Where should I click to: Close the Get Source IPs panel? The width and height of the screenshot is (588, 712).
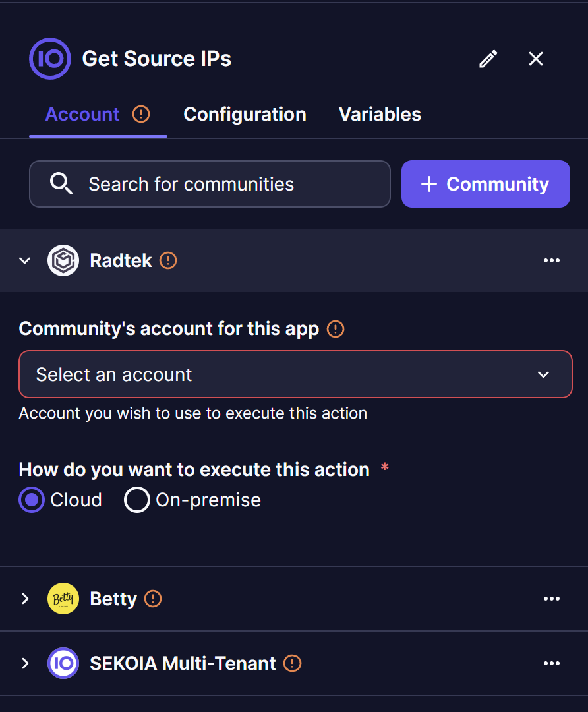(536, 59)
